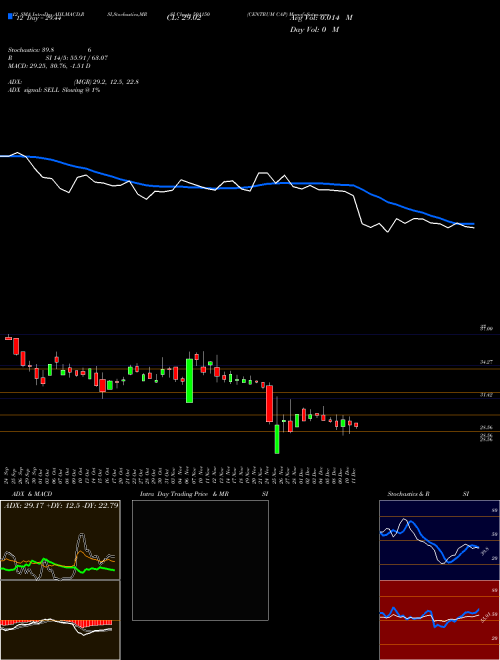
Task: Click the 'SI 14/3: 35.91 / 63.07' readout
Action: pos(77,58)
